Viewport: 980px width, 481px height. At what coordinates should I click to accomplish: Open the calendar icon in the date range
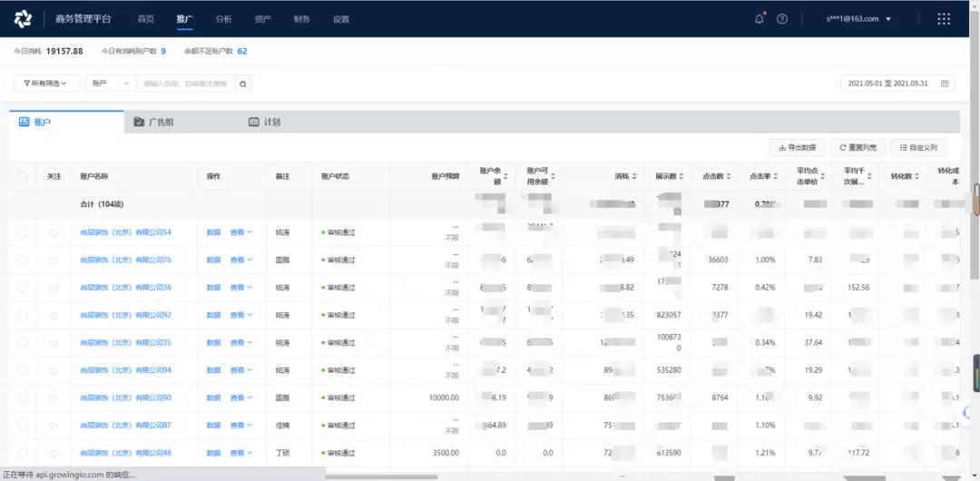[x=945, y=83]
